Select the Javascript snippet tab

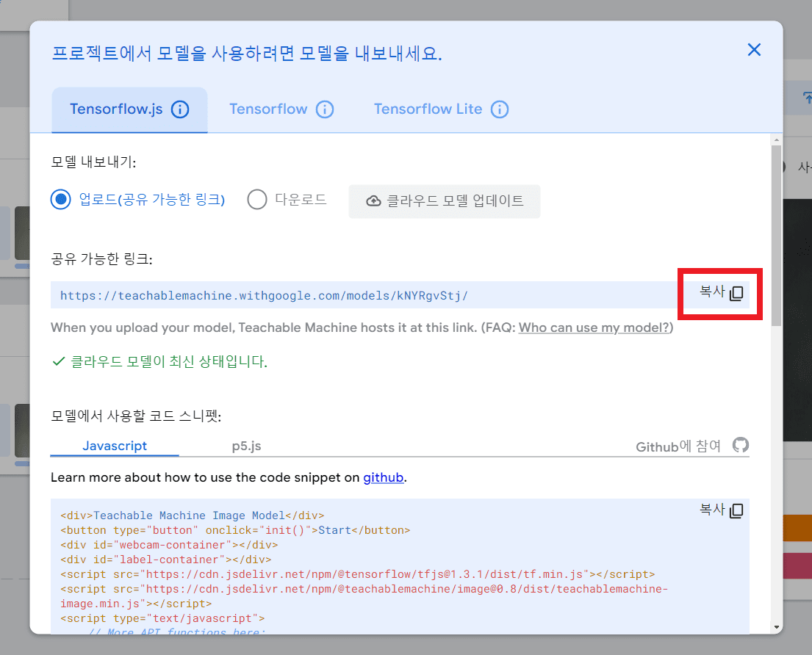pyautogui.click(x=115, y=446)
